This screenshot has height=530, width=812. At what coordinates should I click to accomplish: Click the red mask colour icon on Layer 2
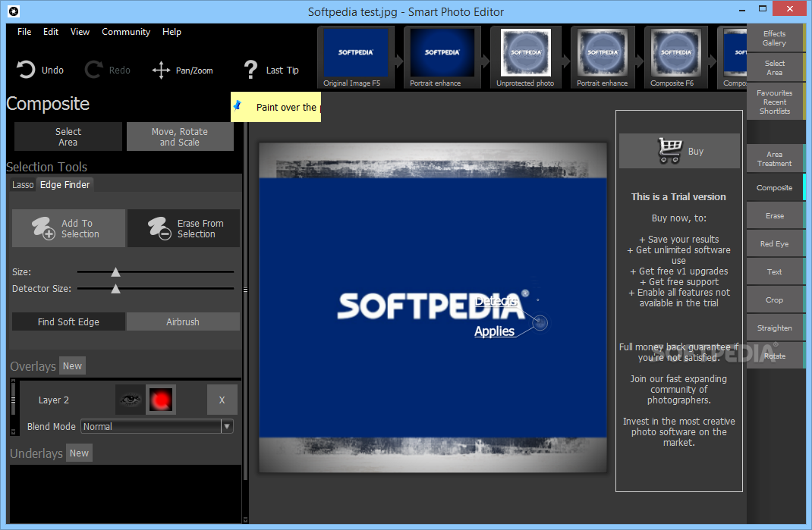pyautogui.click(x=161, y=400)
